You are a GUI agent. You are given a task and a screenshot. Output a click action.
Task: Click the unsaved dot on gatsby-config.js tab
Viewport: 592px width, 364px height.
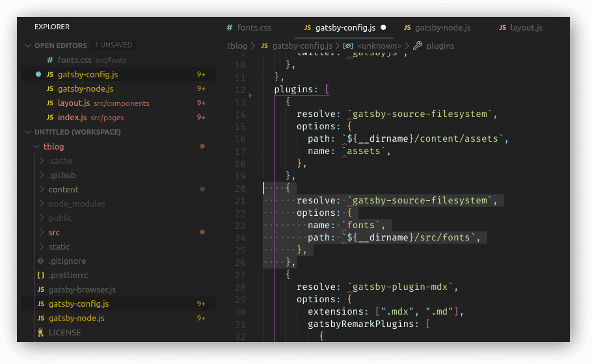(x=383, y=28)
